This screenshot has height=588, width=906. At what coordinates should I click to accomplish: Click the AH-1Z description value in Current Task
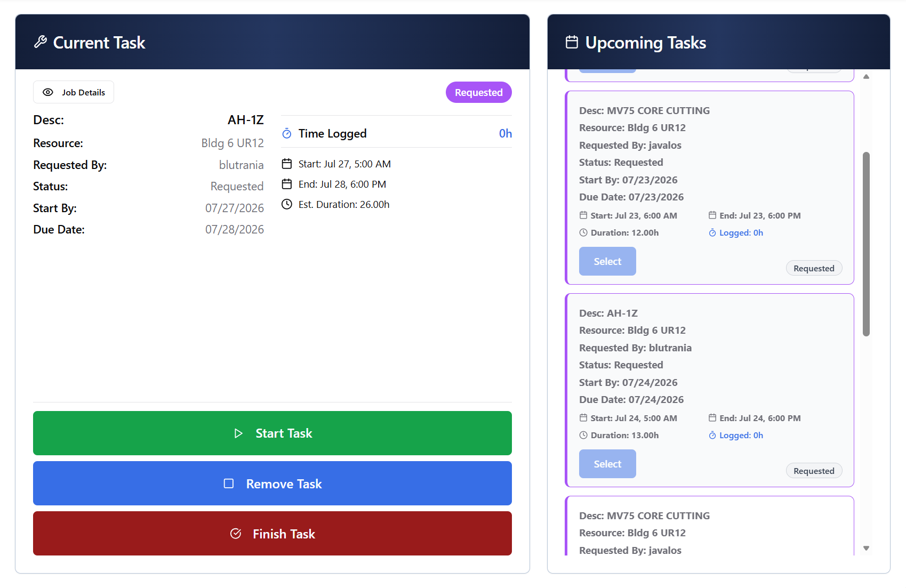coord(246,119)
